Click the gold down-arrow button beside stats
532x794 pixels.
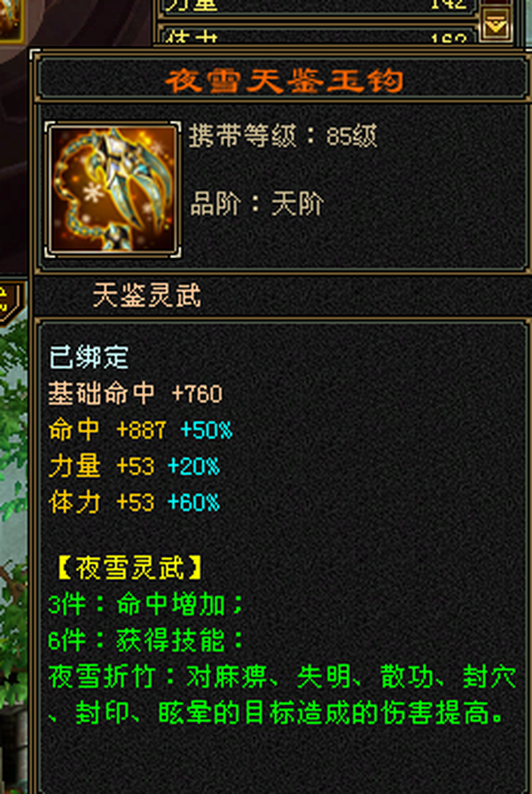pos(495,24)
